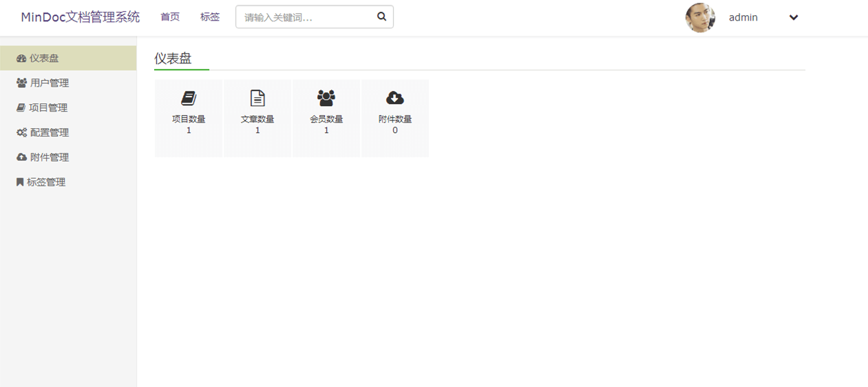Click the search magnifier icon

[x=382, y=17]
